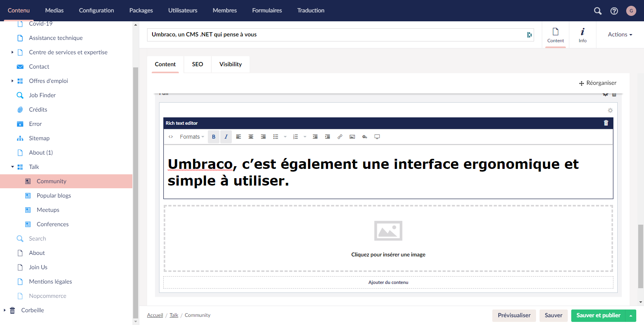Open the Utilisateurs section

coord(183,10)
